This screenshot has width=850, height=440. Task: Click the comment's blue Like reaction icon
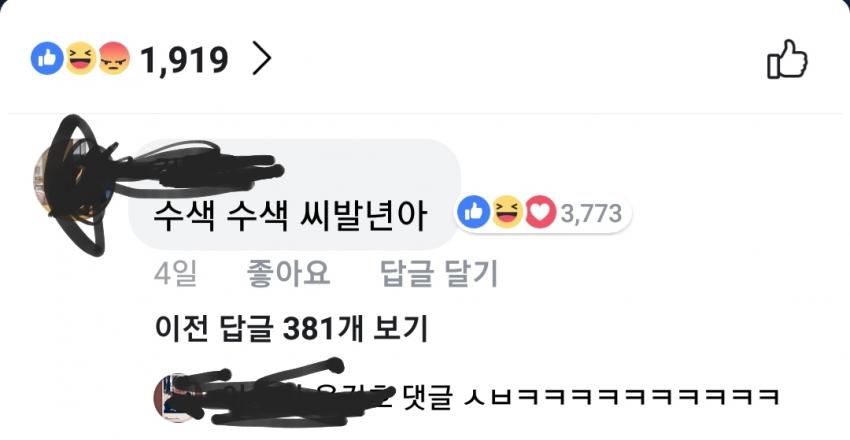[473, 212]
